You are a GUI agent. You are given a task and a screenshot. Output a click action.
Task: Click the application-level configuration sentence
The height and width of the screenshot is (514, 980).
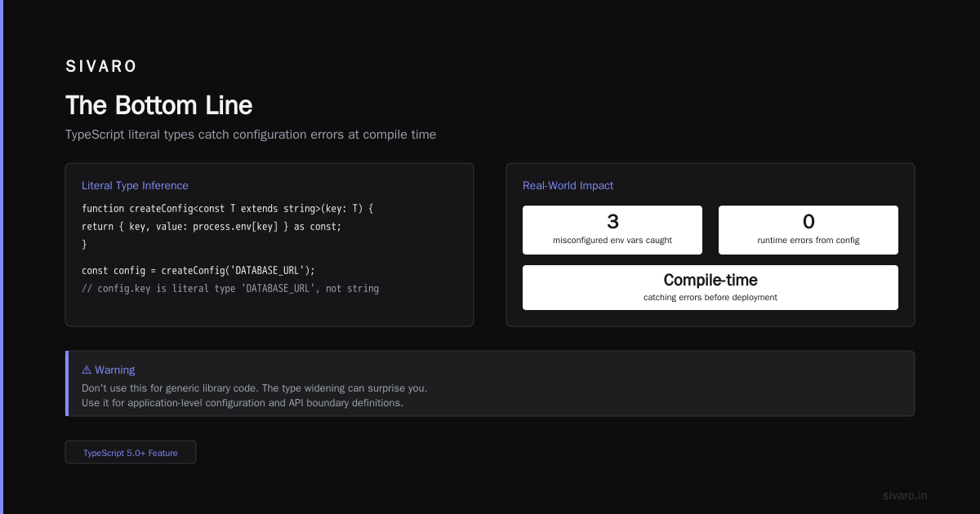pos(243,403)
